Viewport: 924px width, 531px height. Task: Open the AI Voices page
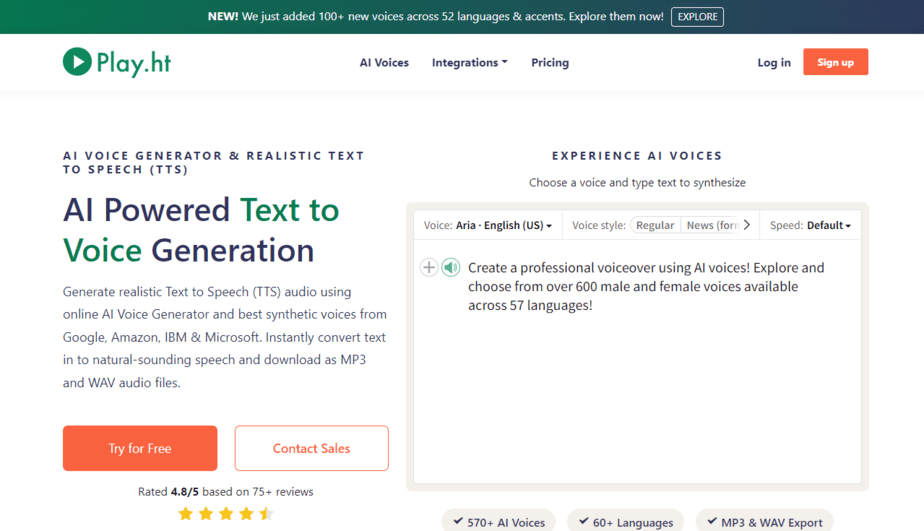tap(384, 62)
